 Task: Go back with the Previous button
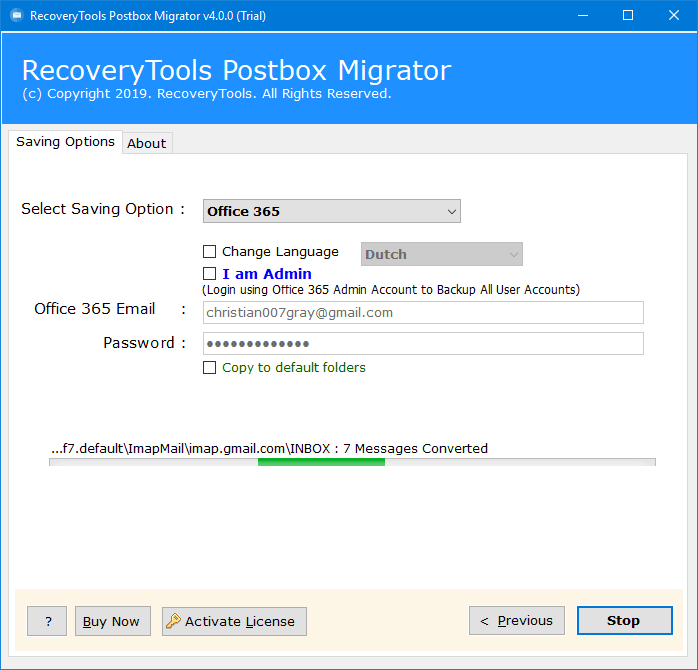coord(516,620)
